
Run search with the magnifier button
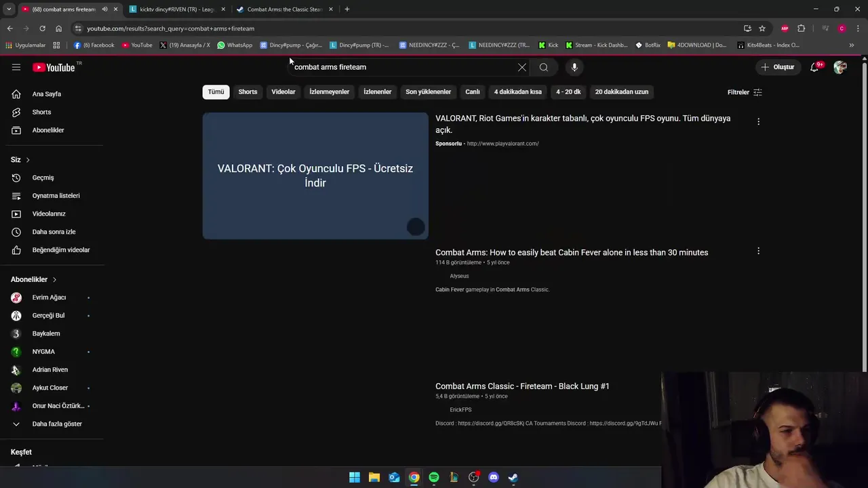click(543, 67)
